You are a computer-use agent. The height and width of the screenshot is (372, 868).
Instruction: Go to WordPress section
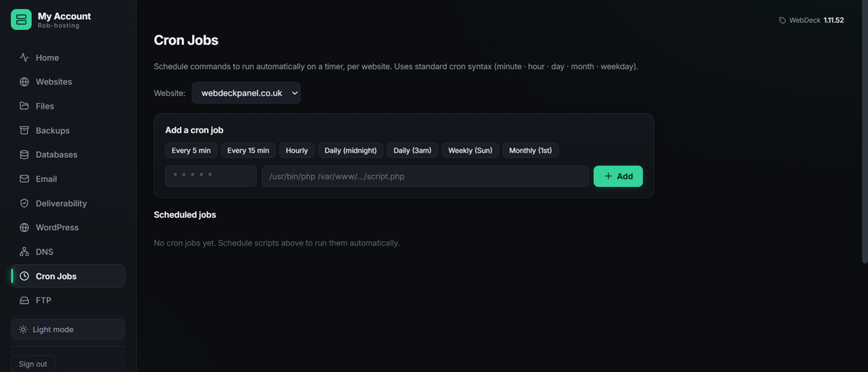click(x=68, y=227)
